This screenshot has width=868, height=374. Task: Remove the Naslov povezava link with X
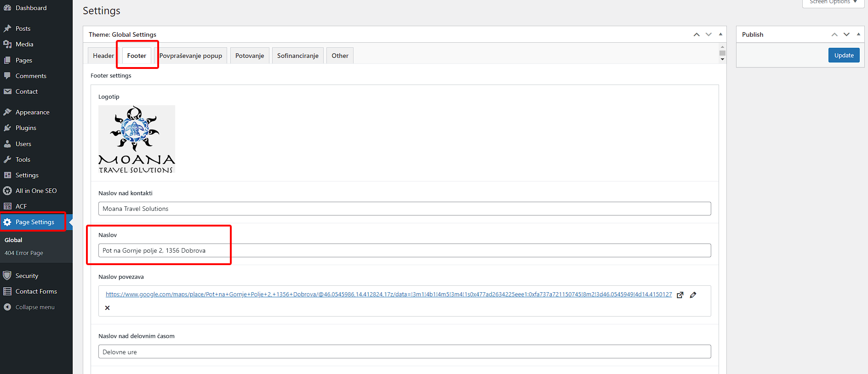coord(107,308)
